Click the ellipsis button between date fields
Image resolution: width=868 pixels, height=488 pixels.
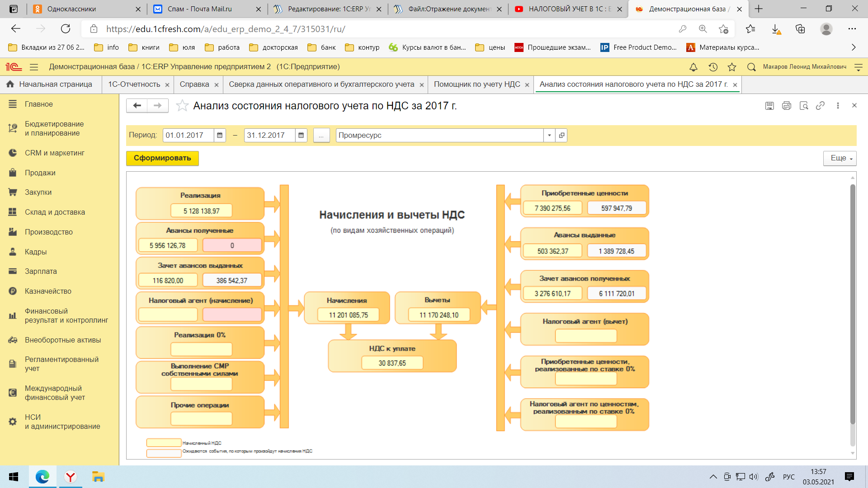321,135
